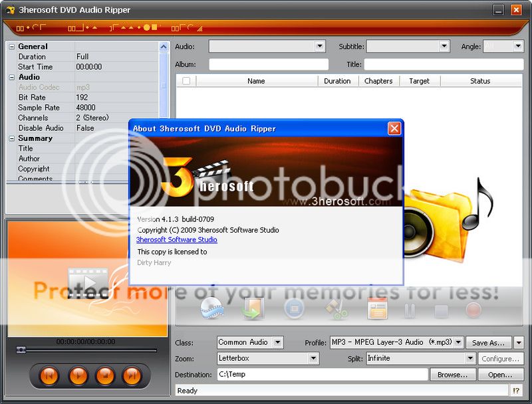
Task: Click the dropdown arrow beside the Save As button
Action: click(519, 342)
